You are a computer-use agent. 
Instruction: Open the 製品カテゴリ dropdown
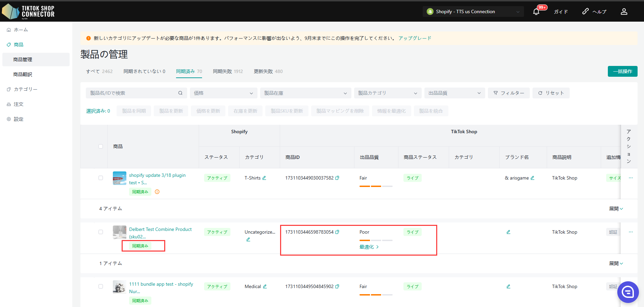pyautogui.click(x=388, y=93)
